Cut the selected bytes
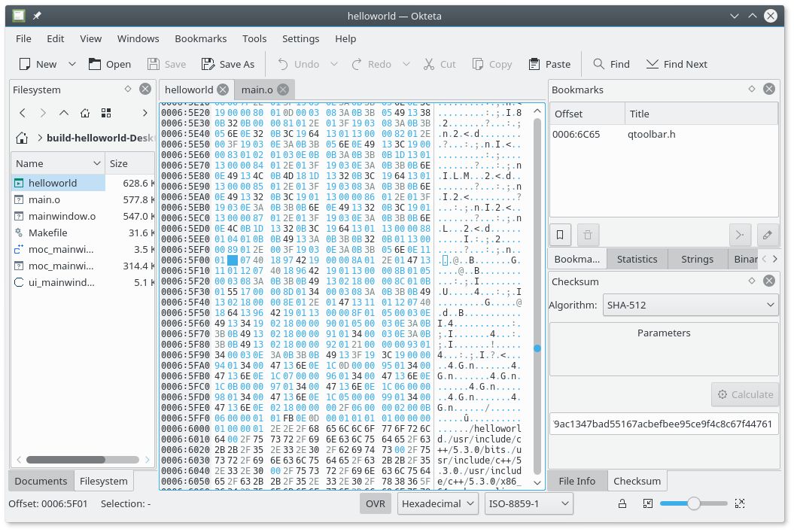794x532 pixels. 440,64
